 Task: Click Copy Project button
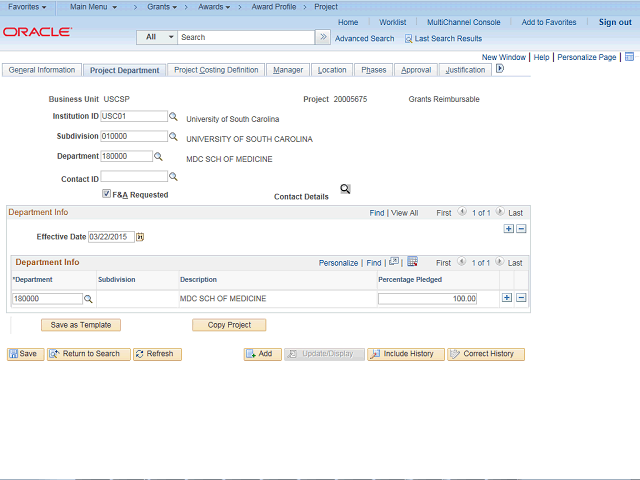pos(229,325)
